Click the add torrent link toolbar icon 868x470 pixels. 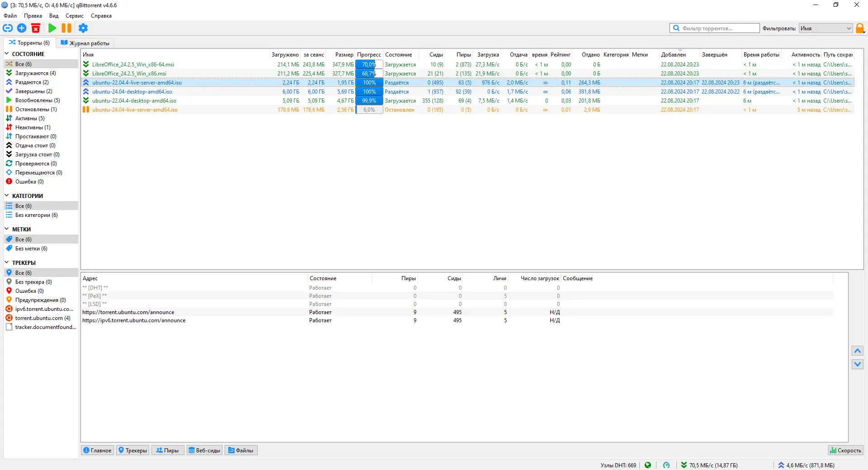(x=8, y=28)
